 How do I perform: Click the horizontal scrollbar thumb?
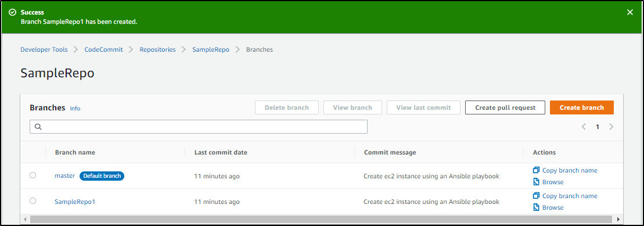(x=321, y=219)
